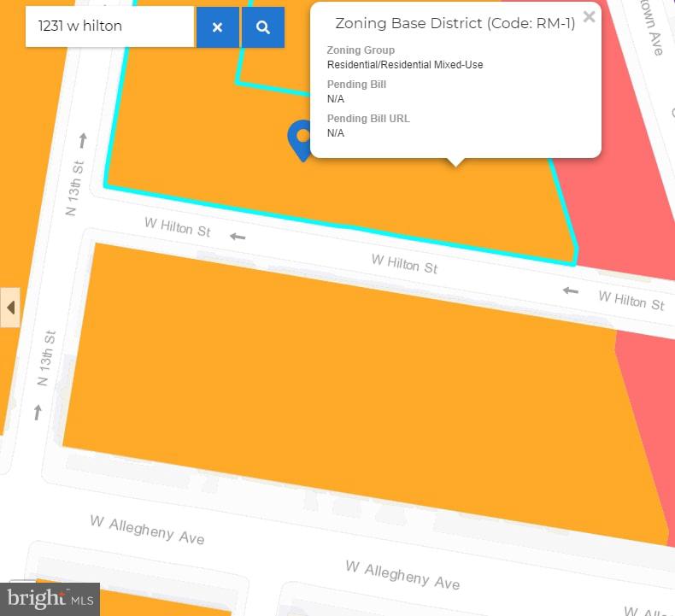Close the Zoning Base District popup
Image resolution: width=675 pixels, height=616 pixels.
tap(589, 16)
